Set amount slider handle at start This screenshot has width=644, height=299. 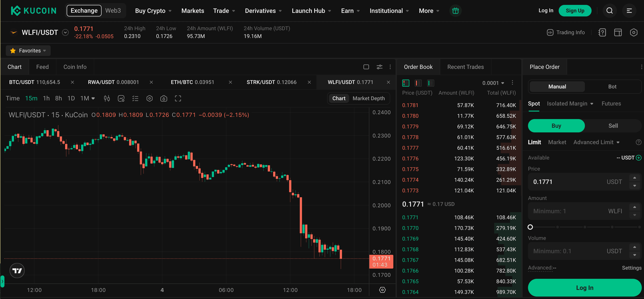530,227
